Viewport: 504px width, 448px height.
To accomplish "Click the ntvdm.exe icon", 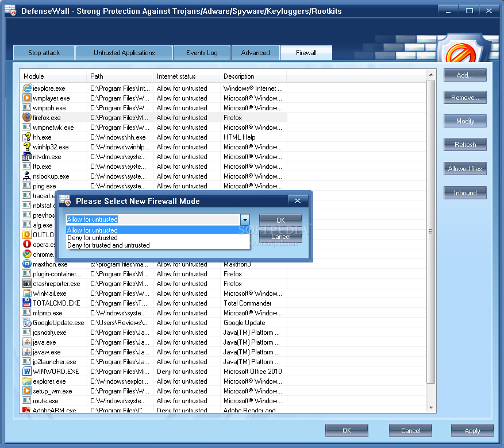I will click(x=27, y=156).
